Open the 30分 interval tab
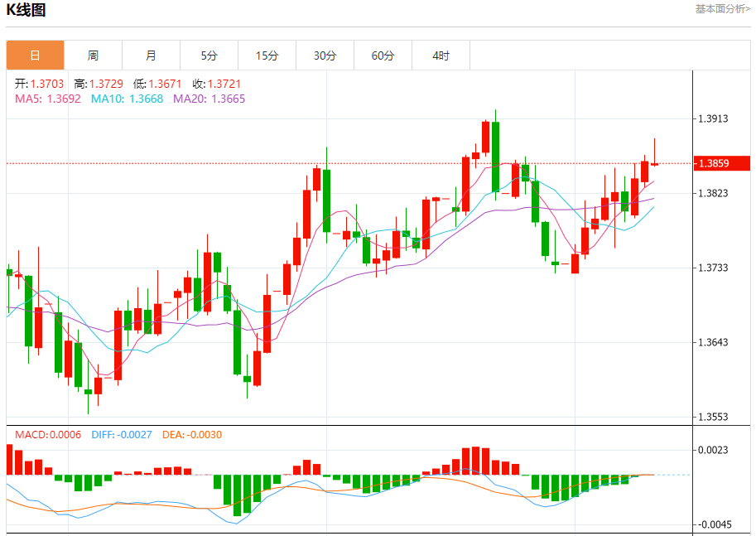This screenshot has height=536, width=756. [325, 56]
